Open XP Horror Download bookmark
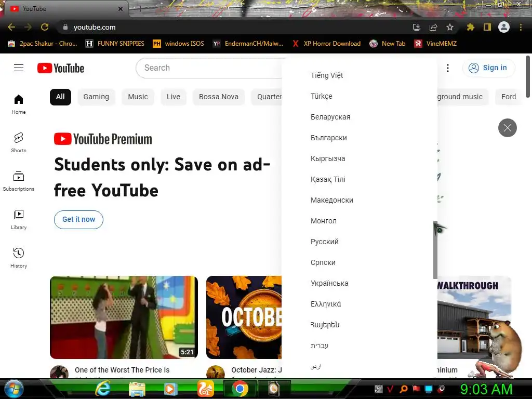Image resolution: width=532 pixels, height=399 pixels. click(326, 44)
